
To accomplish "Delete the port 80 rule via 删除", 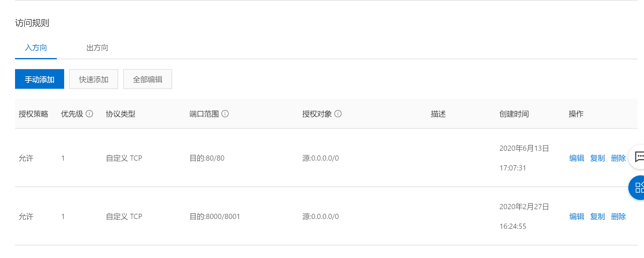I will [x=618, y=158].
